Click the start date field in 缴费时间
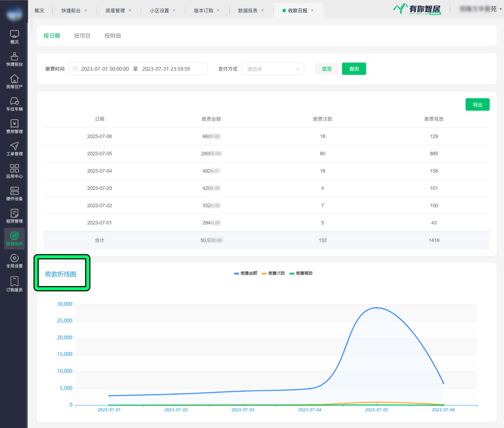Image resolution: width=504 pixels, height=428 pixels. [x=105, y=69]
